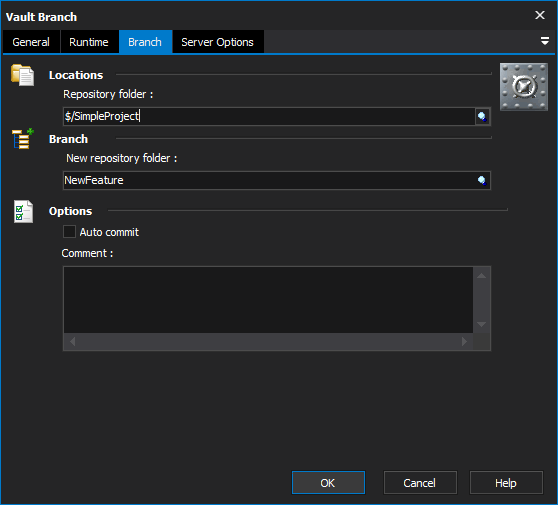
Task: Click inside the Comment text area
Action: tap(268, 300)
